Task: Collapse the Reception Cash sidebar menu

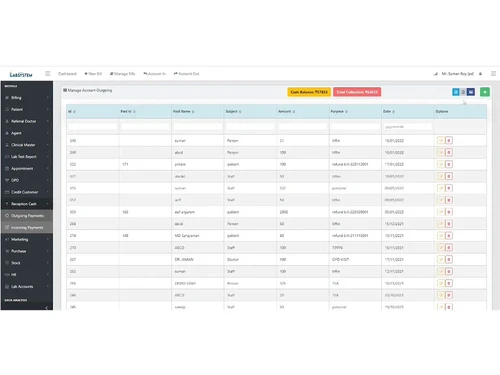Action: (x=27, y=204)
